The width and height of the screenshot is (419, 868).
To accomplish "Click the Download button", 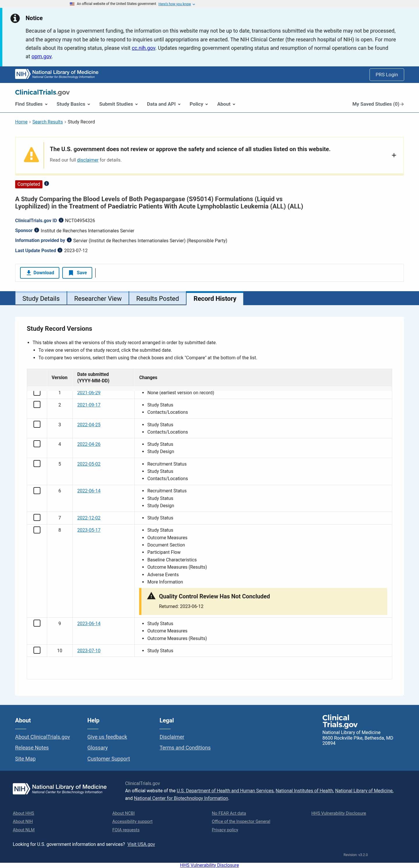I will click(40, 273).
